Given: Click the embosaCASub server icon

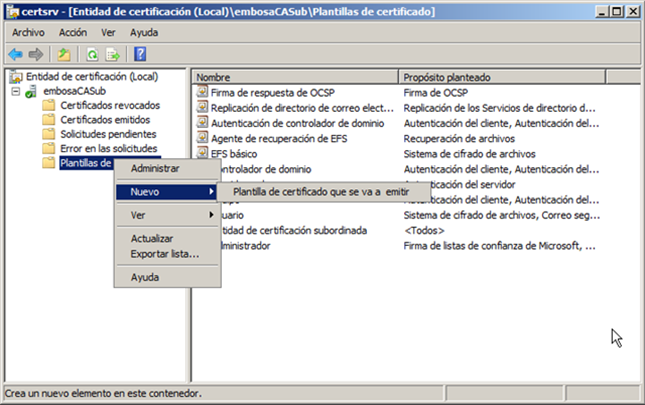Looking at the screenshot, I should [x=31, y=91].
